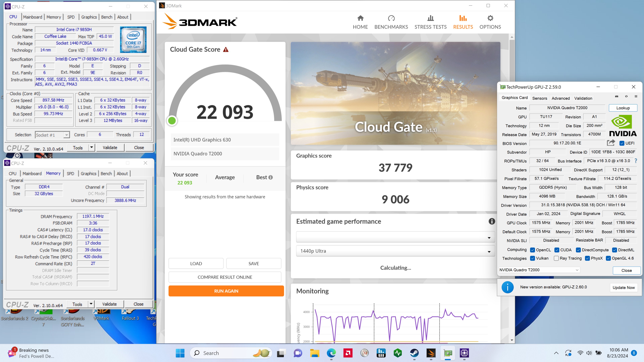
Task: Click the NVIDIA logo in GPU-Z
Action: point(623,126)
